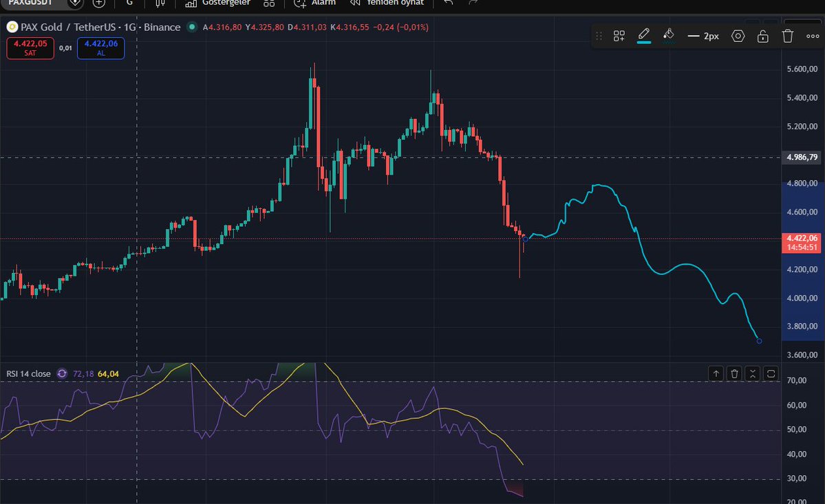The image size is (825, 504).
Task: Click the 4.200,00 price scale label
Action: pyautogui.click(x=802, y=270)
